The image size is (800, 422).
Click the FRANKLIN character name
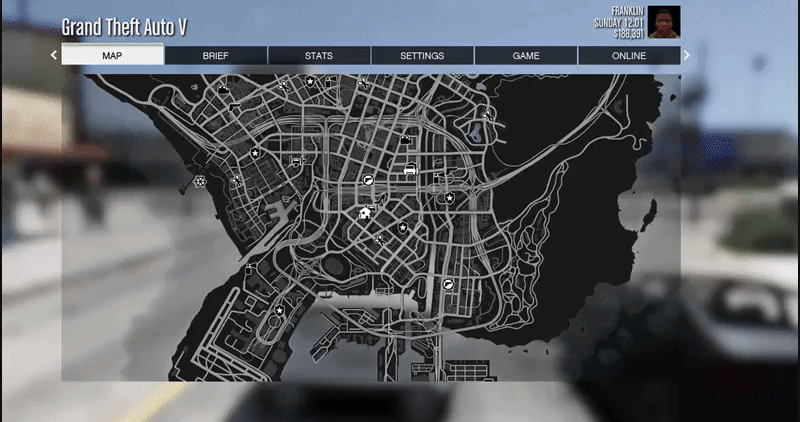pos(628,11)
